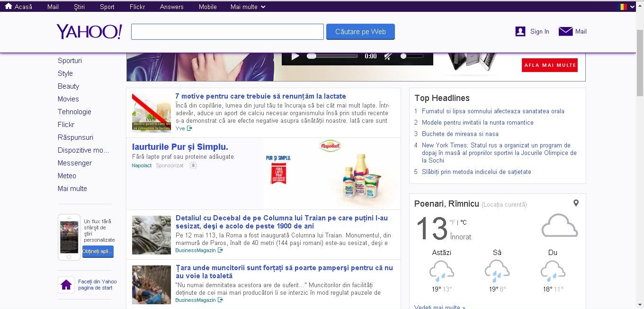Viewport: 644px width, 309px height.
Task: Play the video in the banner
Action: point(295,56)
